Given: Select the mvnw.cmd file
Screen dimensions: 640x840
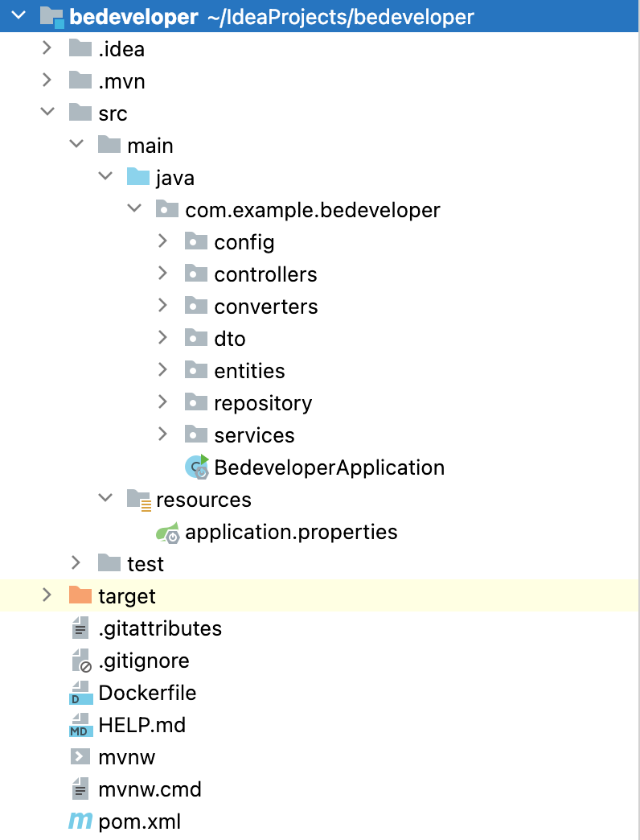Looking at the screenshot, I should click(x=150, y=789).
